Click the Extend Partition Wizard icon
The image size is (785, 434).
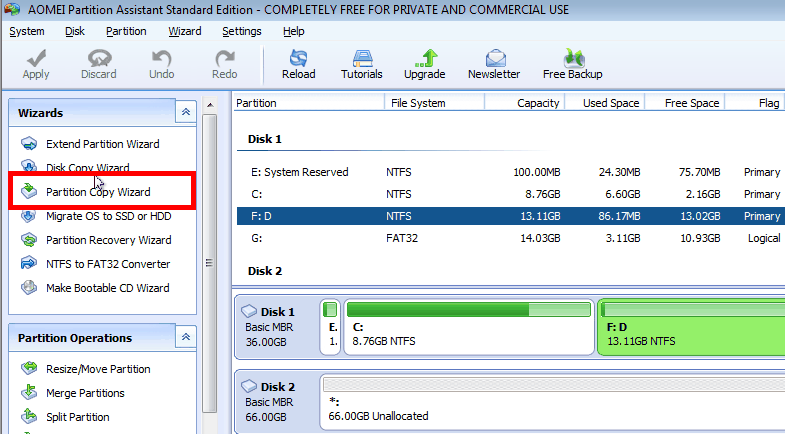tap(29, 144)
